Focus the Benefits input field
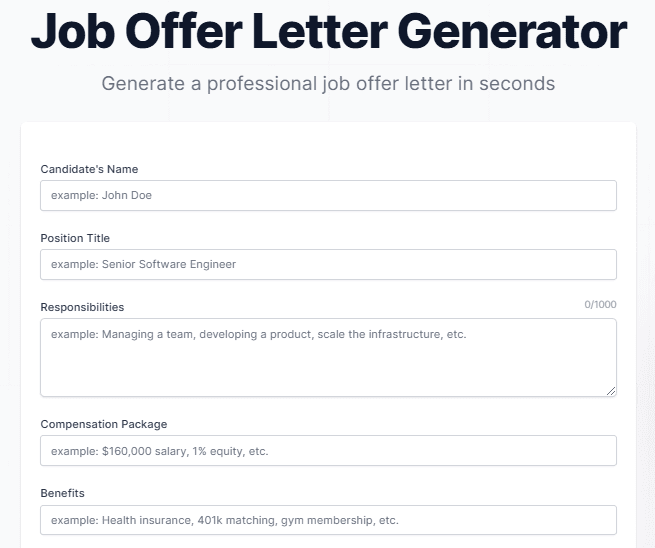Viewport: 655px width, 548px height. click(328, 520)
